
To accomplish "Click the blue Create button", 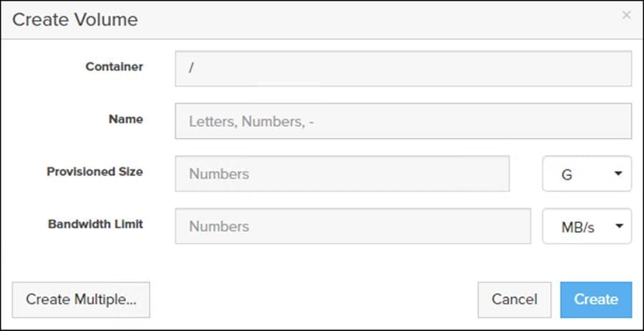I will pos(596,299).
